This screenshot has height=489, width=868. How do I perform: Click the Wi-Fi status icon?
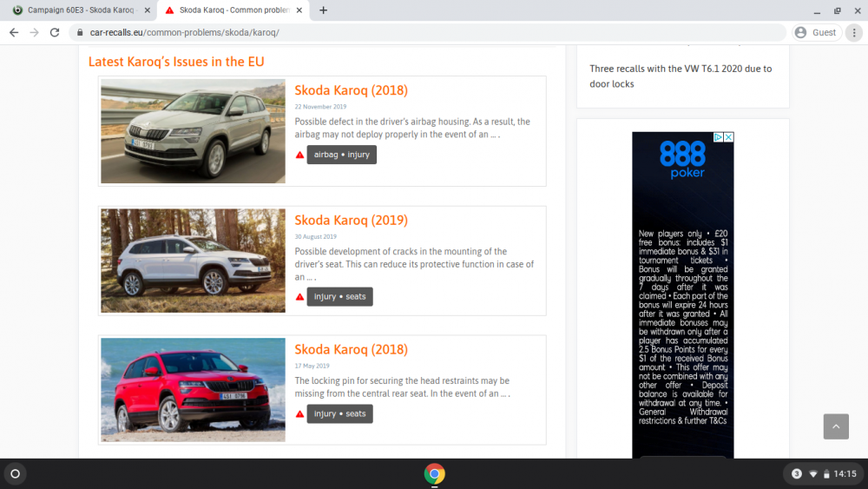(x=813, y=474)
